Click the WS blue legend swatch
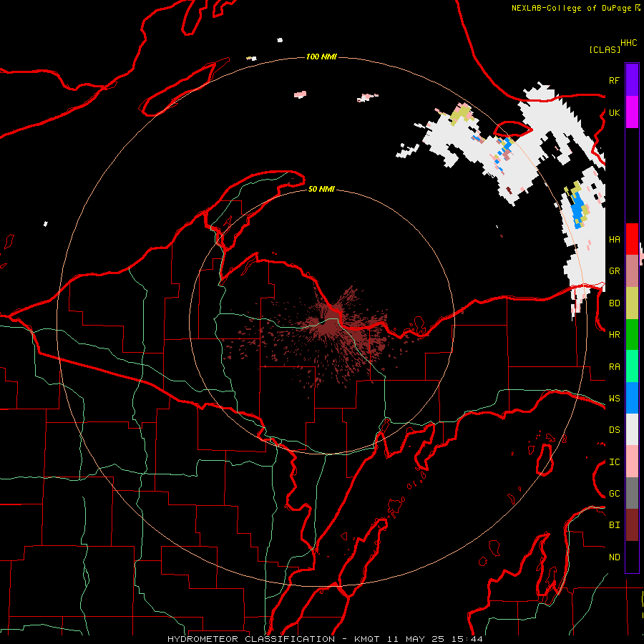The width and height of the screenshot is (644, 644). (632, 398)
